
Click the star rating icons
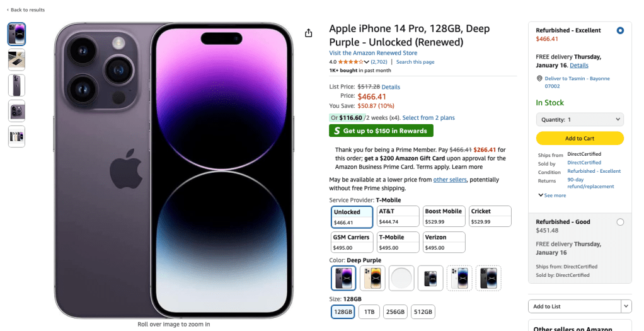click(350, 62)
